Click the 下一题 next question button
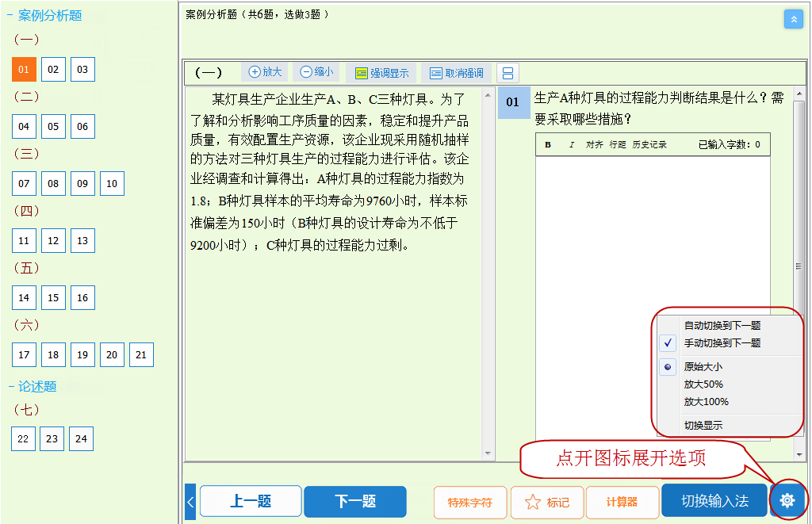Viewport: 812px width, 524px height. (x=354, y=501)
